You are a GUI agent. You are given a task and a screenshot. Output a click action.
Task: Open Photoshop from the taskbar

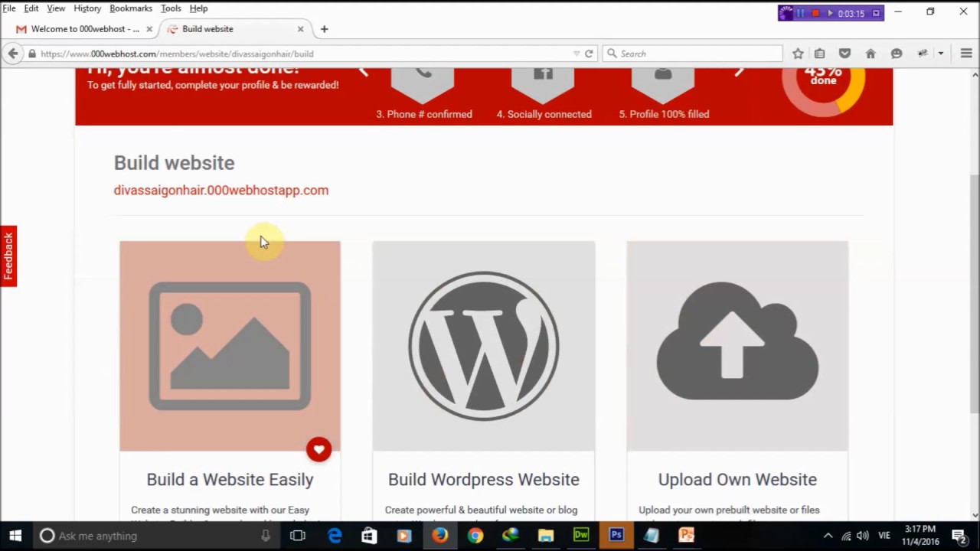pos(616,536)
